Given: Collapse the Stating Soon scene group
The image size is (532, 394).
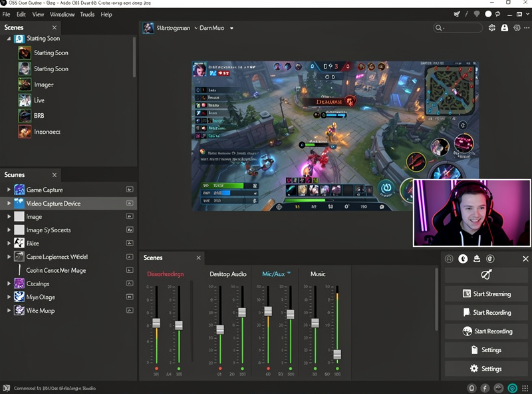Looking at the screenshot, I should 9,39.
